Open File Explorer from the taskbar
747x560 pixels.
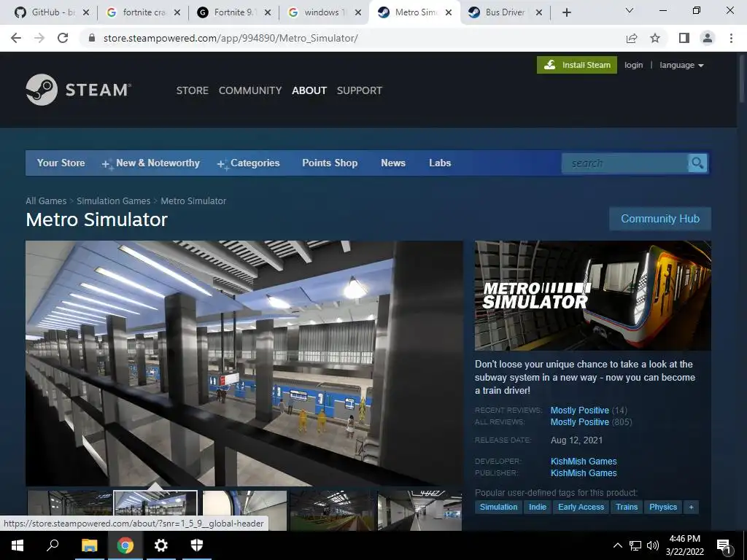point(89,545)
